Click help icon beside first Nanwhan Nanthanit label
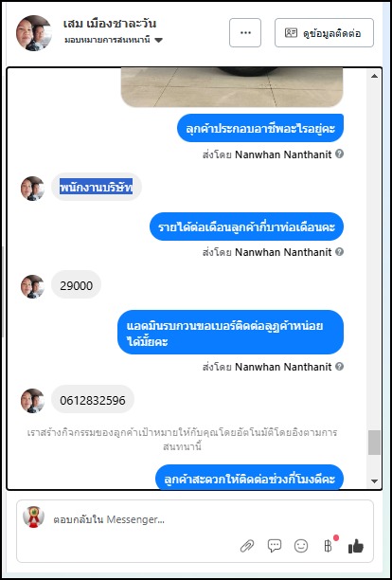This screenshot has height=580, width=392. tap(340, 154)
